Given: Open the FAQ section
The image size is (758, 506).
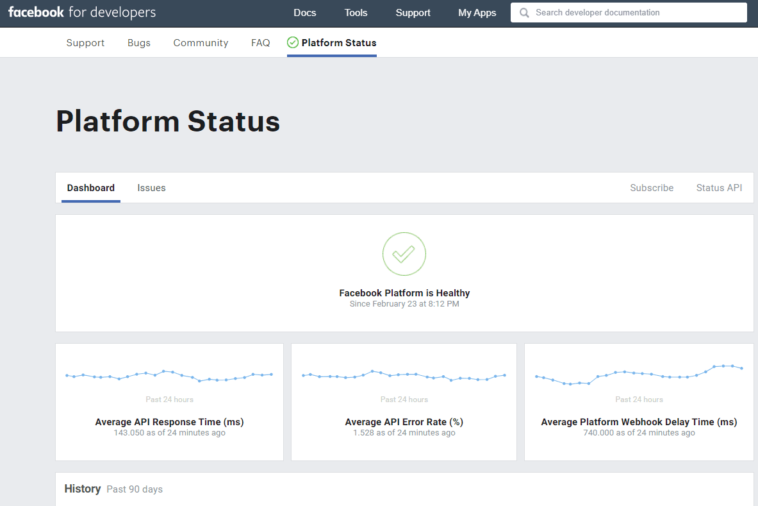Looking at the screenshot, I should coord(260,43).
